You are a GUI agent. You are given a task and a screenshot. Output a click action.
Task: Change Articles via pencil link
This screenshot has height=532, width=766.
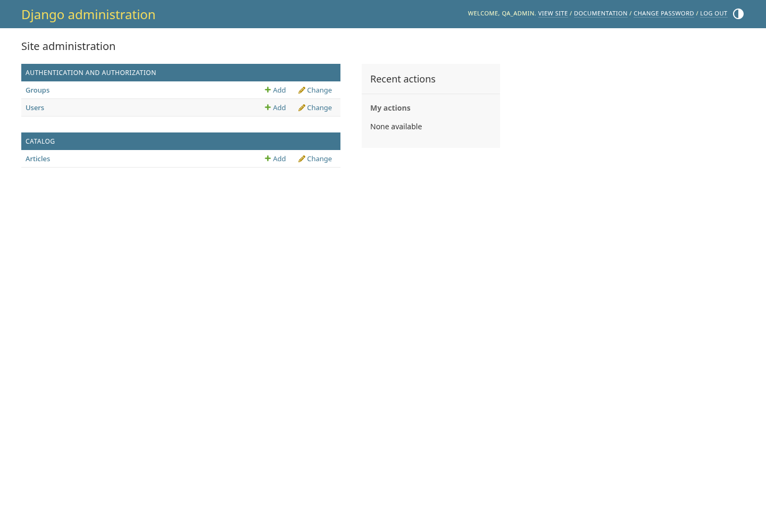(x=315, y=159)
